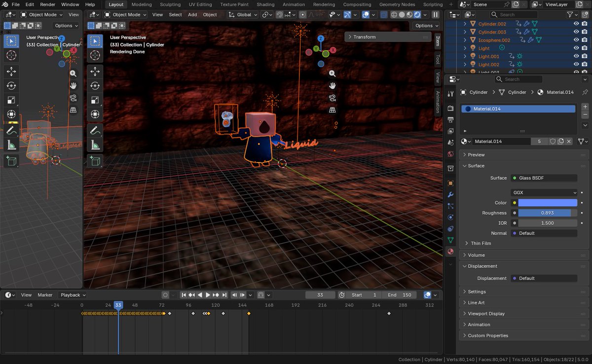Click the IOR value field

(548, 223)
